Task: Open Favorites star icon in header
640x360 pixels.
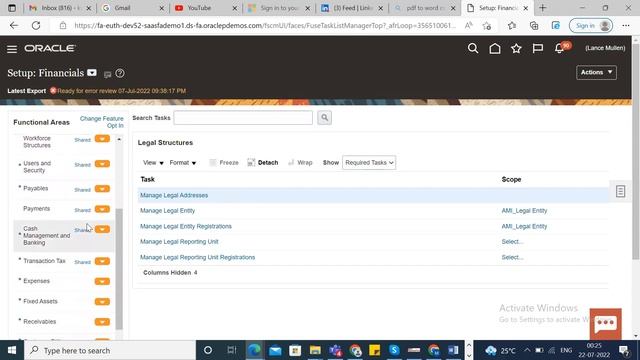Action: coord(516,49)
